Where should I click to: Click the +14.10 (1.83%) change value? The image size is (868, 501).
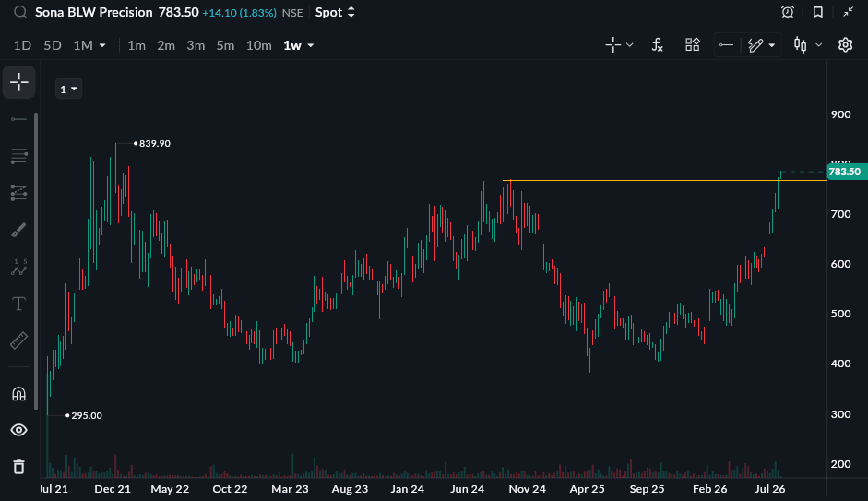pyautogui.click(x=239, y=13)
